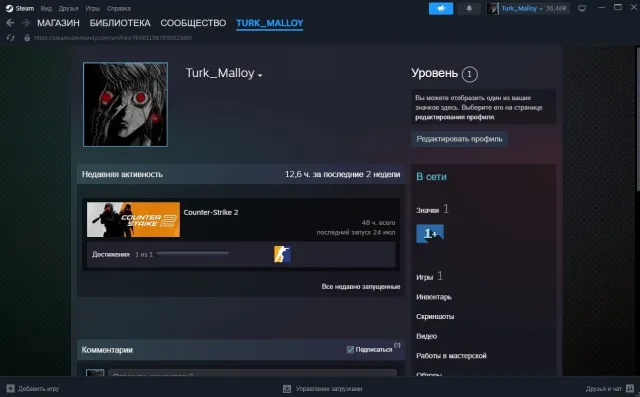
Task: Open the Инвентарь link
Action: coord(434,297)
